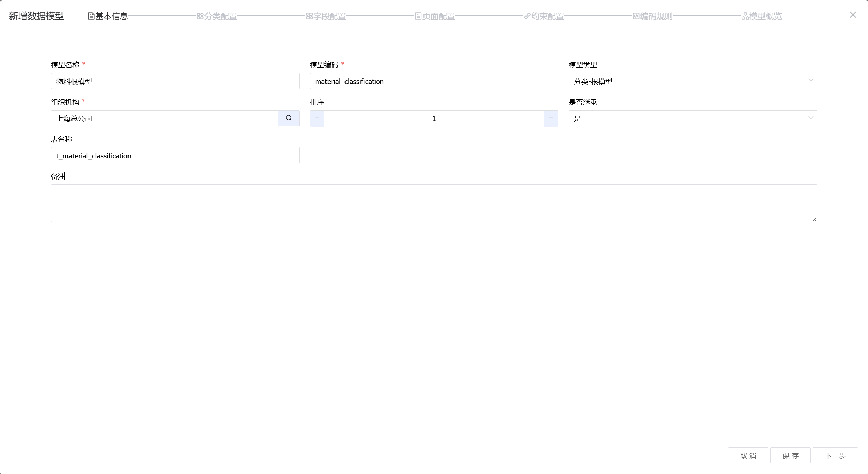
Task: Go to the 分类配置 step
Action: click(x=217, y=16)
